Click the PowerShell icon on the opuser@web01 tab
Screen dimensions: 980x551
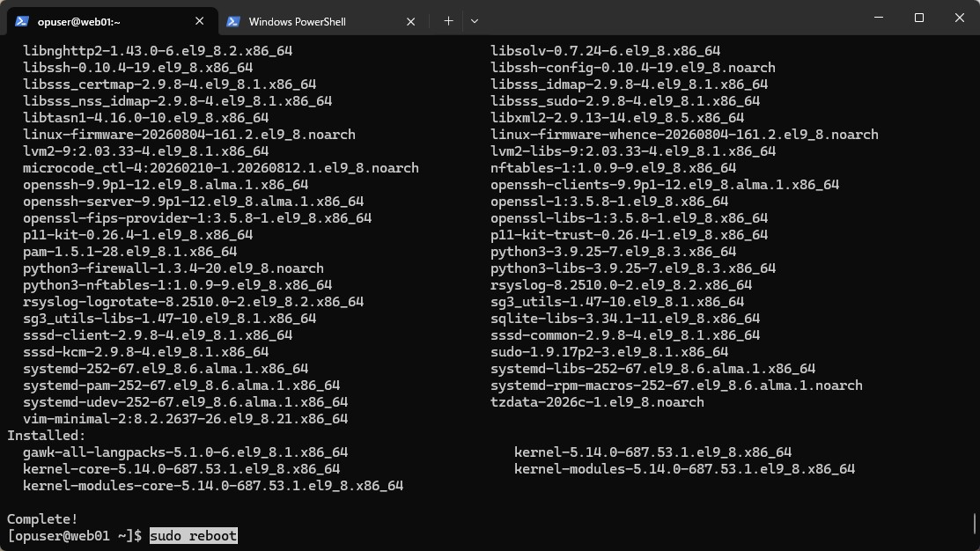click(x=22, y=21)
